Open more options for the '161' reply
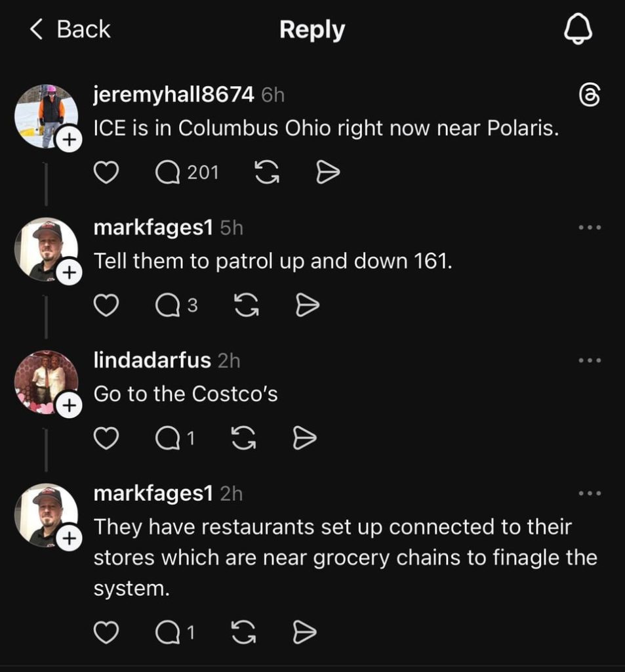The width and height of the screenshot is (625, 672). click(590, 228)
